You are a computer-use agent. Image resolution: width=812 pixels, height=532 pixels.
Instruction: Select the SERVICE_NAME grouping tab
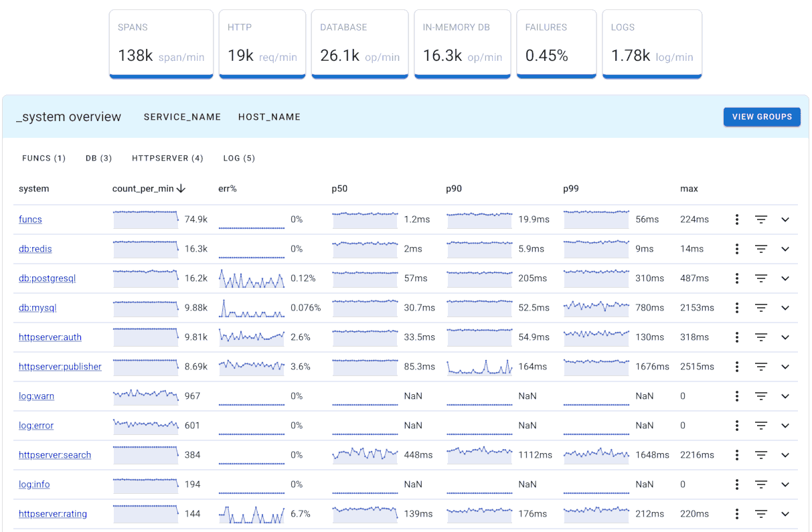pos(183,117)
